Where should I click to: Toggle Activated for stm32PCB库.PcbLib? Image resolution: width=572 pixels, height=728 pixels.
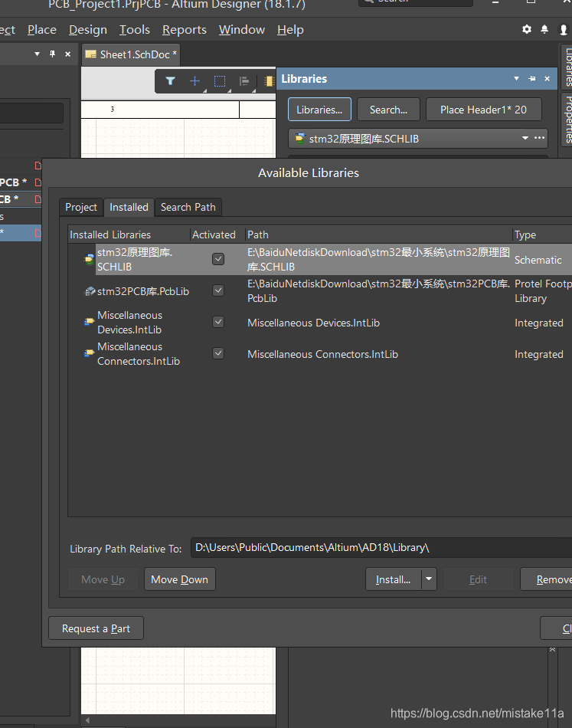pos(218,290)
